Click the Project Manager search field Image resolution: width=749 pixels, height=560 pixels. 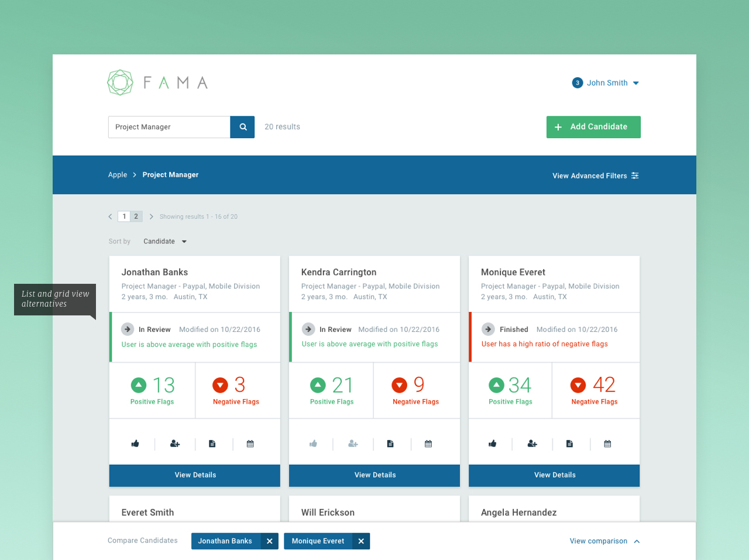tap(169, 127)
